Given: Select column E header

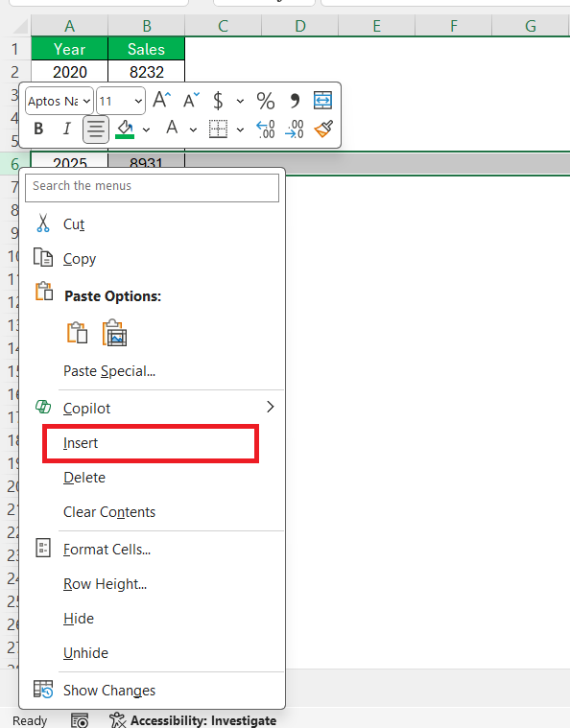Looking at the screenshot, I should 377,26.
